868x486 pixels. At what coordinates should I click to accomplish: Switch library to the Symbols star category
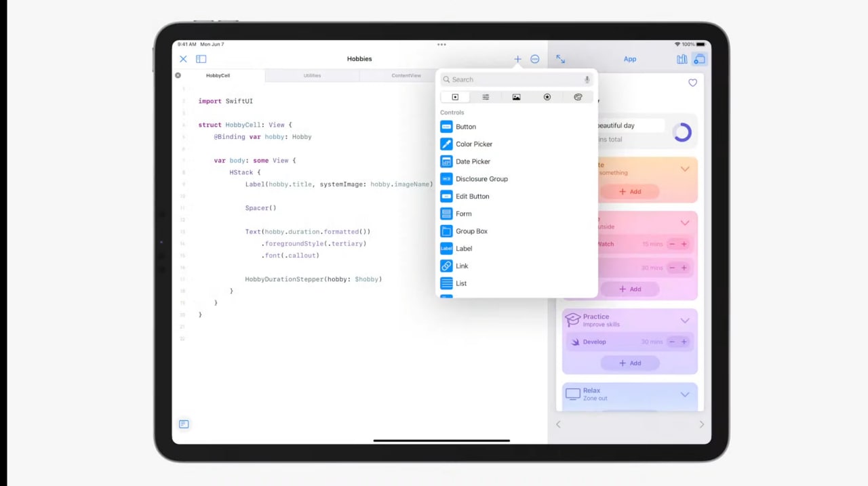click(547, 97)
